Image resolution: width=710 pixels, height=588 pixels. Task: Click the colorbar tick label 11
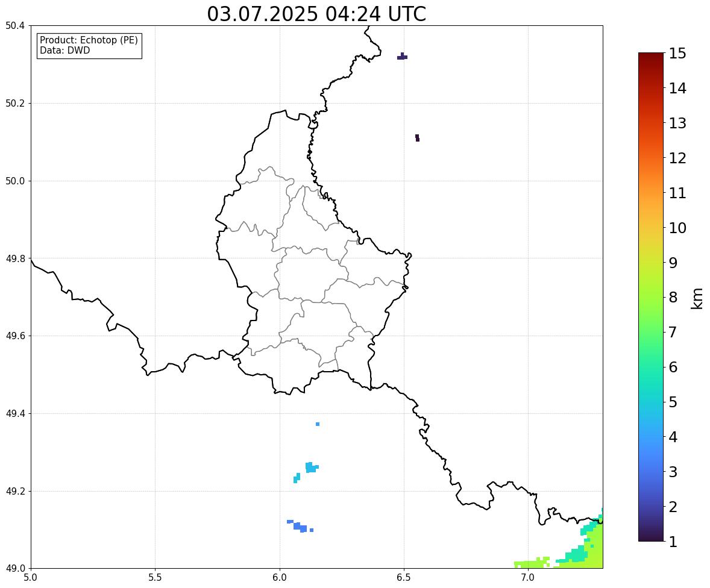point(677,193)
